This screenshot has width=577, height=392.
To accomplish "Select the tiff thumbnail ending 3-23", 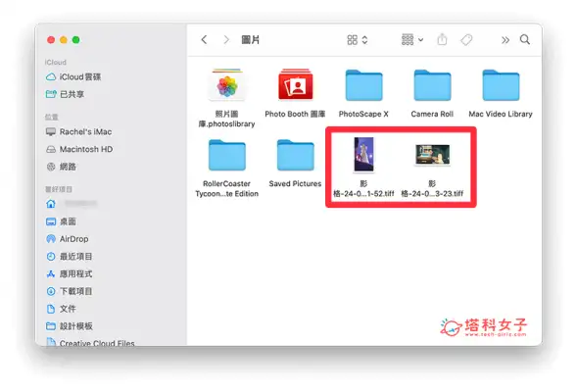I will pos(432,155).
